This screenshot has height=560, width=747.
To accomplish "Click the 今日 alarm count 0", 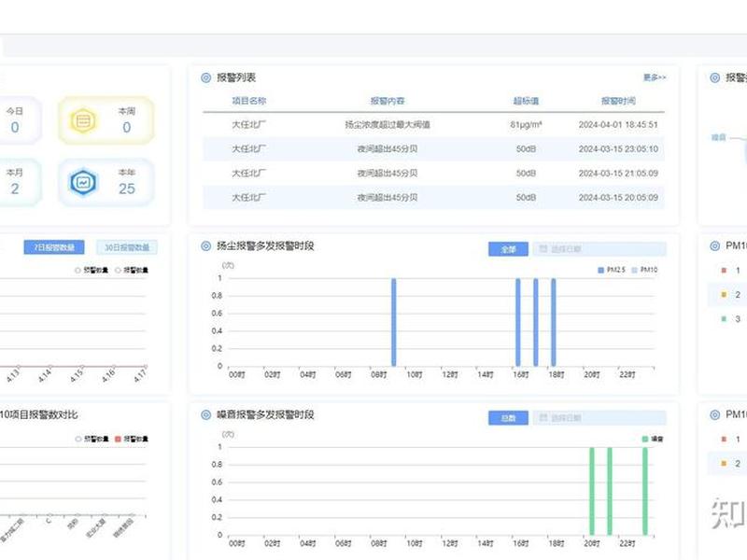I will [15, 127].
